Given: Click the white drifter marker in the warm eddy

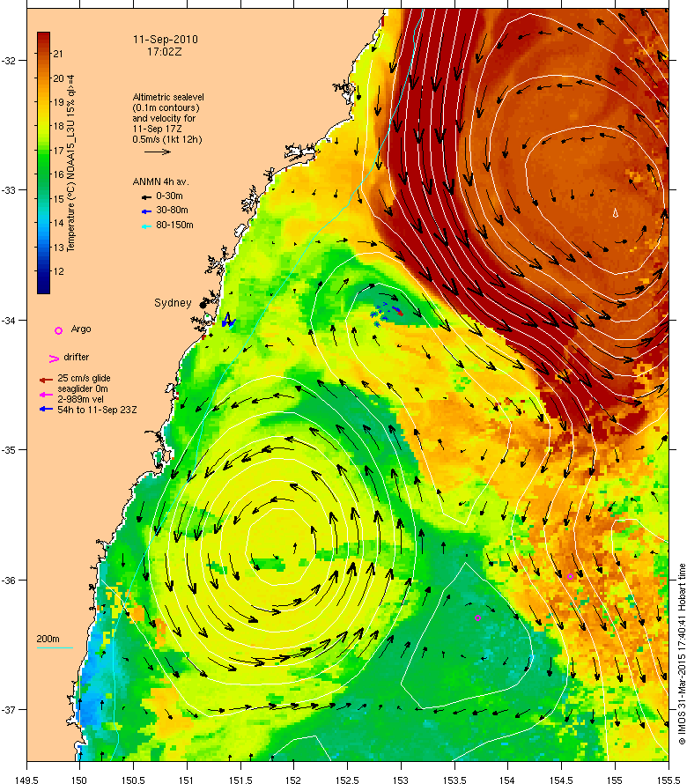Looking at the screenshot, I should 616,212.
